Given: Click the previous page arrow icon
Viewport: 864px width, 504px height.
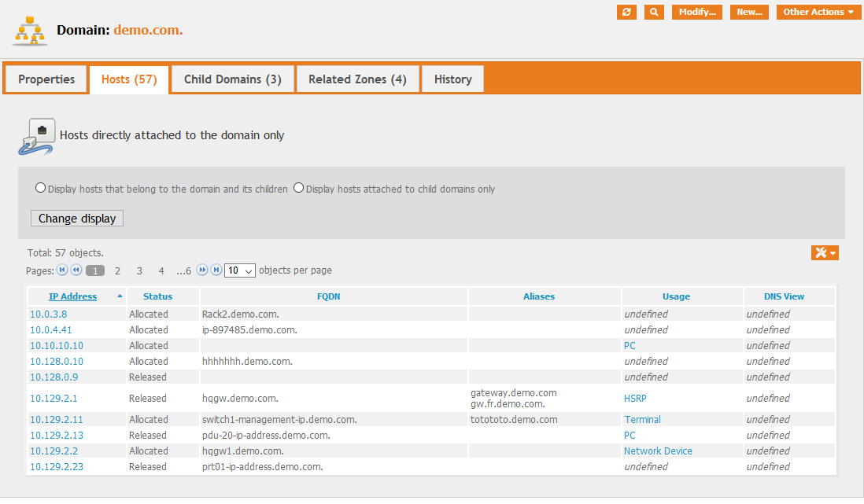Looking at the screenshot, I should [76, 270].
